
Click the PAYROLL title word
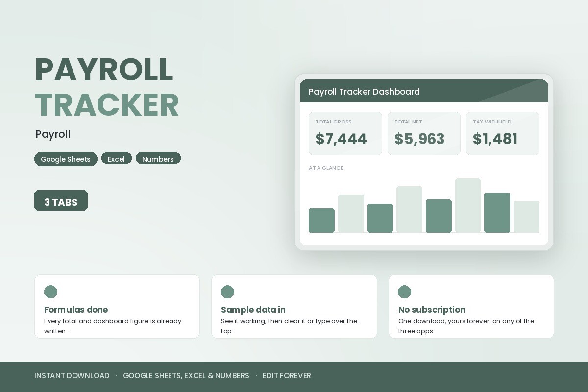pyautogui.click(x=104, y=70)
